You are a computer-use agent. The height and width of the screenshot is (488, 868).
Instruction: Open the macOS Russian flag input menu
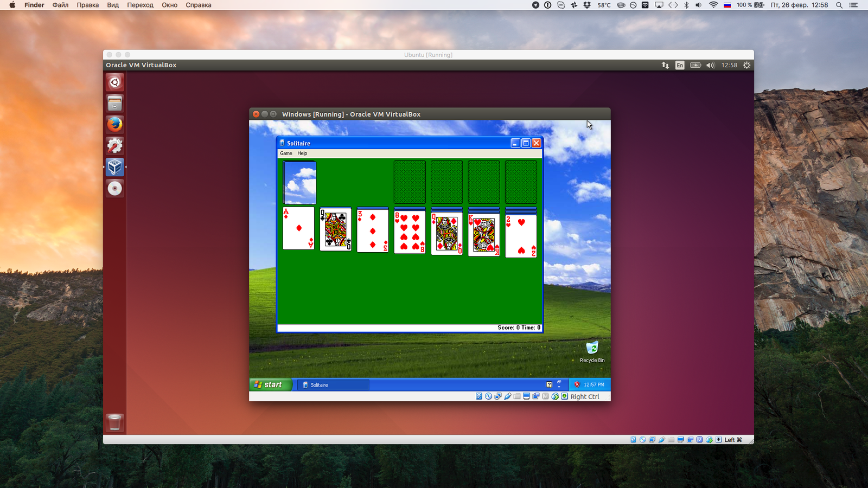[727, 5]
